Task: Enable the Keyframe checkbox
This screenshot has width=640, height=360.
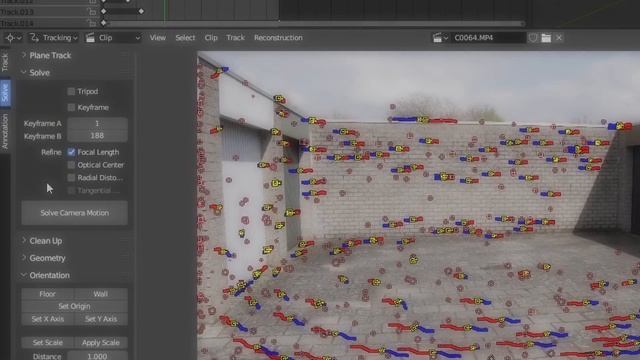Action: click(x=71, y=107)
